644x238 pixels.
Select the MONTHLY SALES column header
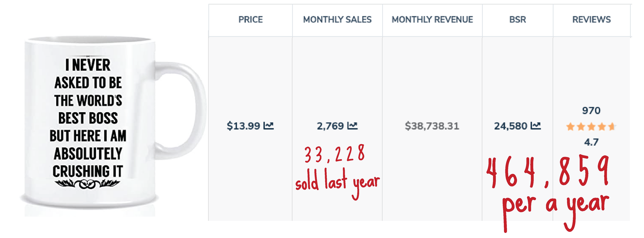(x=337, y=19)
